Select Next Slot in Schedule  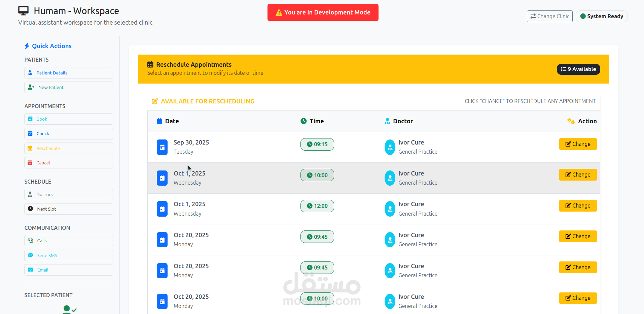point(69,209)
